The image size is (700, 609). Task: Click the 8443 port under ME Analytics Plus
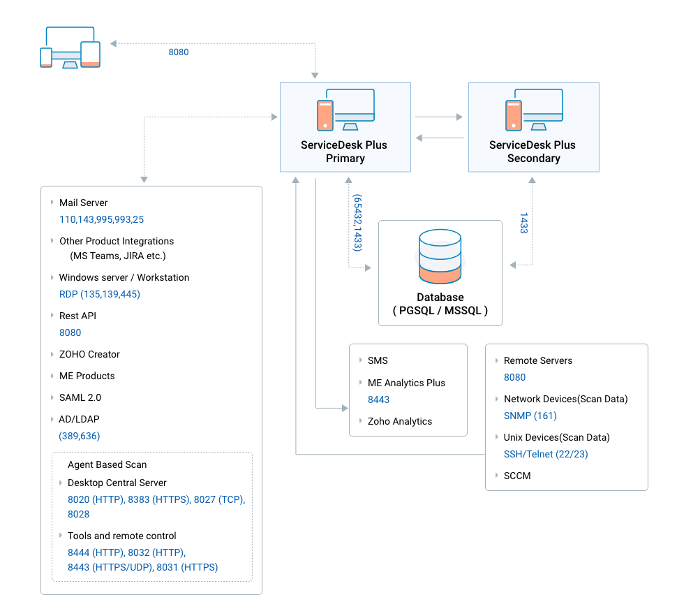378,399
